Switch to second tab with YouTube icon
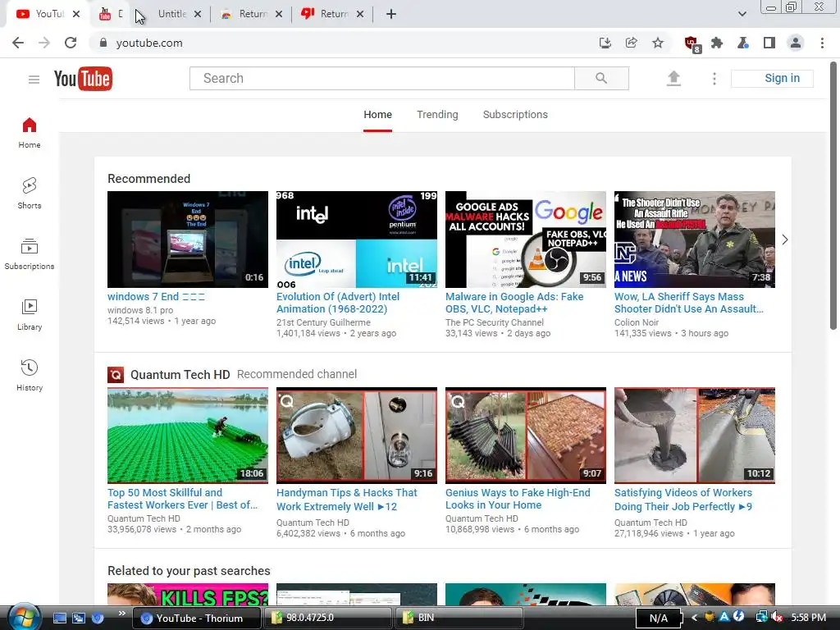The height and width of the screenshot is (630, 840). [x=110, y=14]
